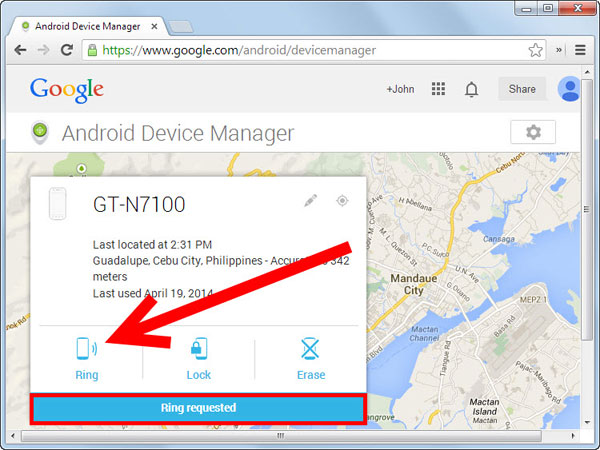Select the Android Device Manager tab
This screenshot has height=450, width=600.
pos(89,26)
